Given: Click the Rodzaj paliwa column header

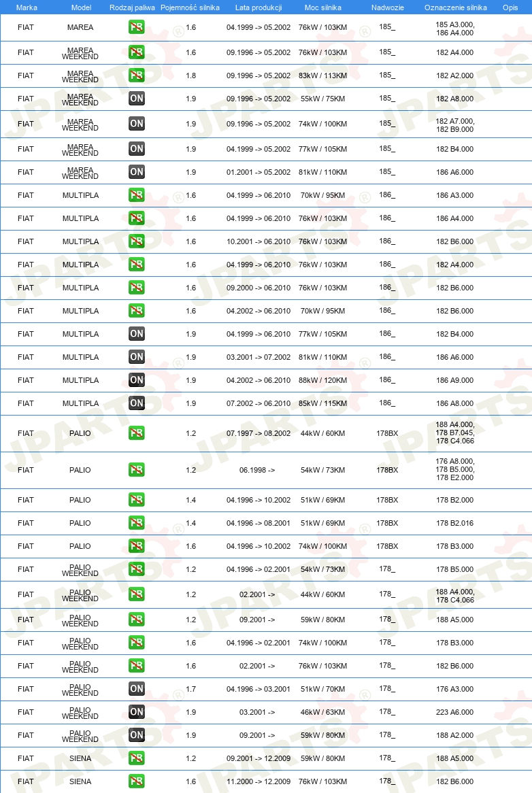Looking at the screenshot, I should (132, 7).
